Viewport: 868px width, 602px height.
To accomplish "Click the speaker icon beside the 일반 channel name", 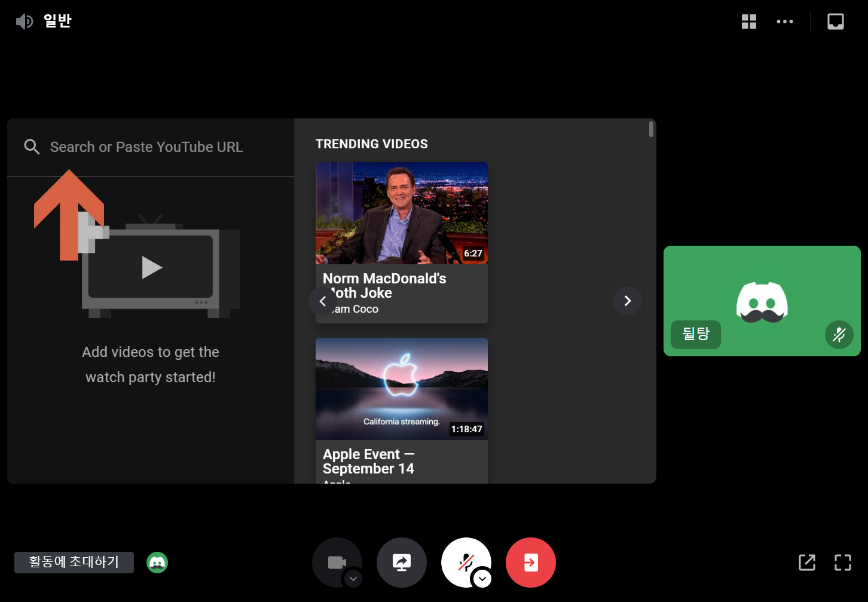I will 24,22.
